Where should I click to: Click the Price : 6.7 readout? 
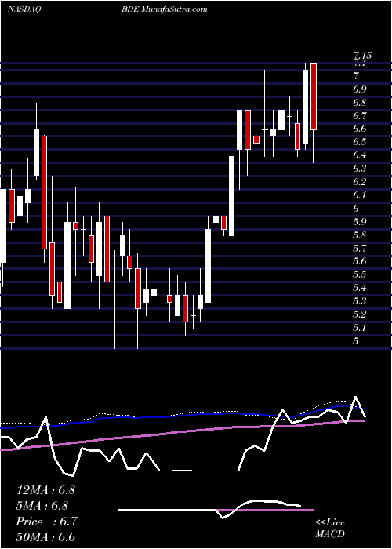tap(46, 522)
